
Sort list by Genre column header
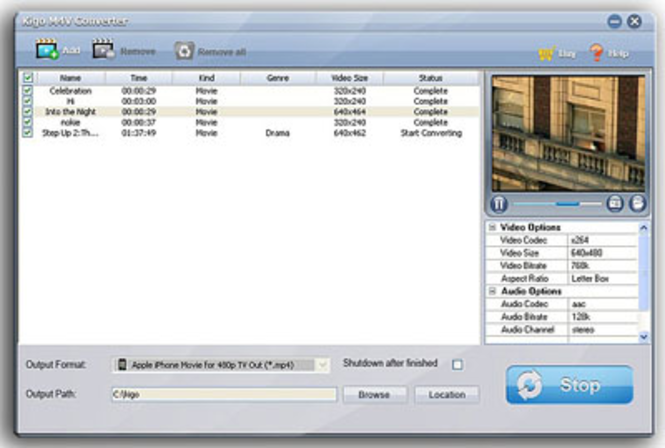[x=278, y=78]
